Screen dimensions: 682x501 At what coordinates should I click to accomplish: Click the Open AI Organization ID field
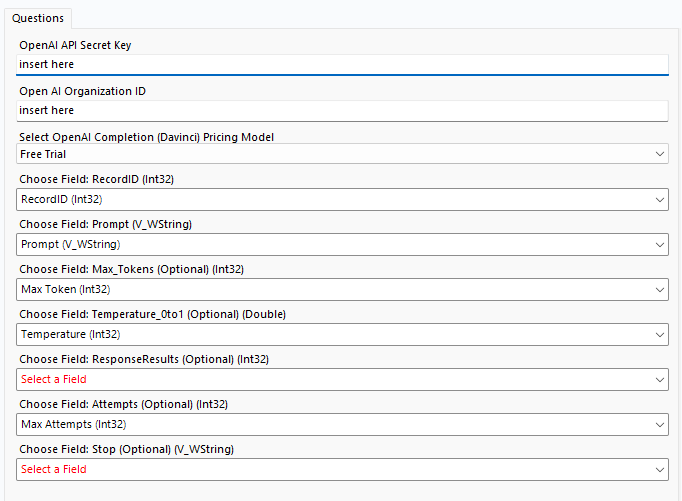(340, 110)
